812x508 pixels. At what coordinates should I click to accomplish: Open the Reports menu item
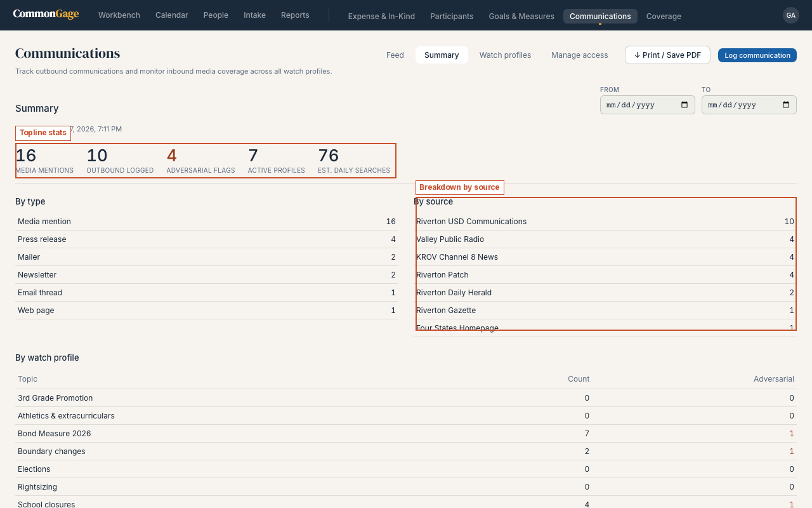(295, 15)
